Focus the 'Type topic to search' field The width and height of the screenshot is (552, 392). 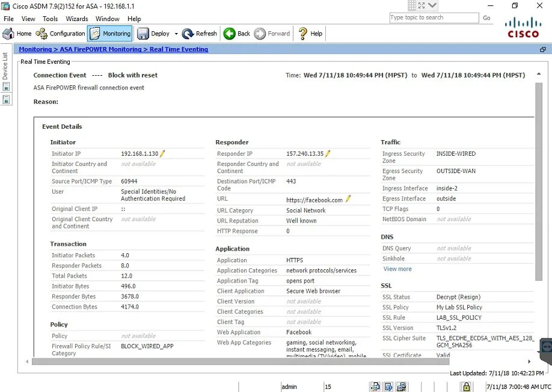click(x=434, y=17)
